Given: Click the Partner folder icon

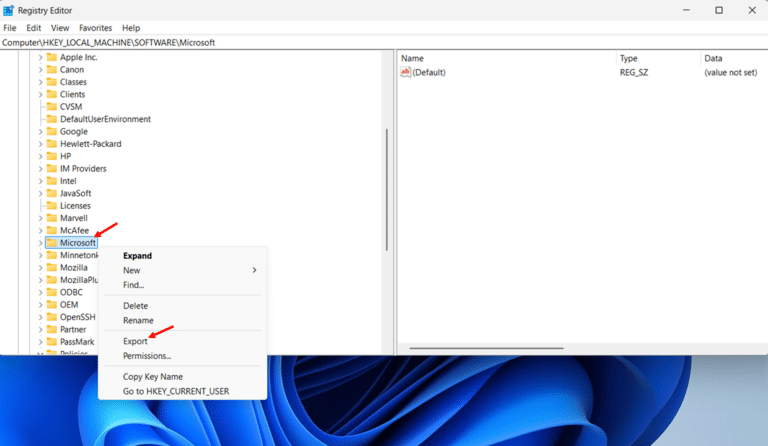Looking at the screenshot, I should (51, 329).
